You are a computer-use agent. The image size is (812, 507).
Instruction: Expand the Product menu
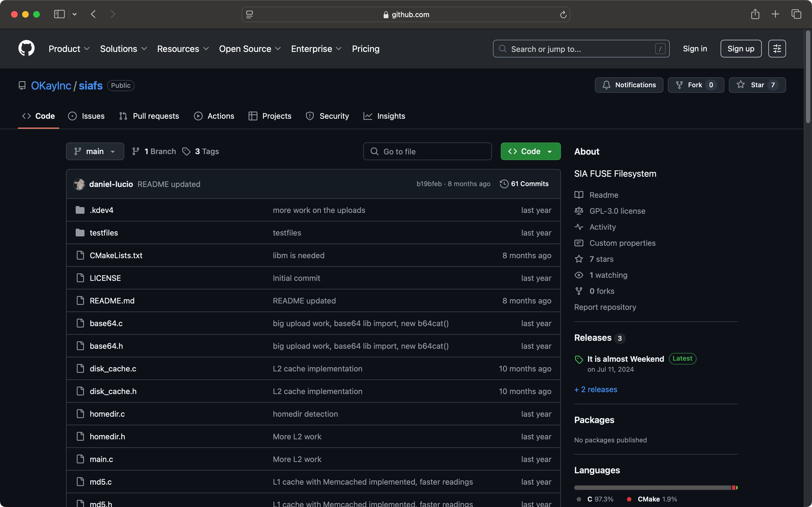click(x=69, y=49)
